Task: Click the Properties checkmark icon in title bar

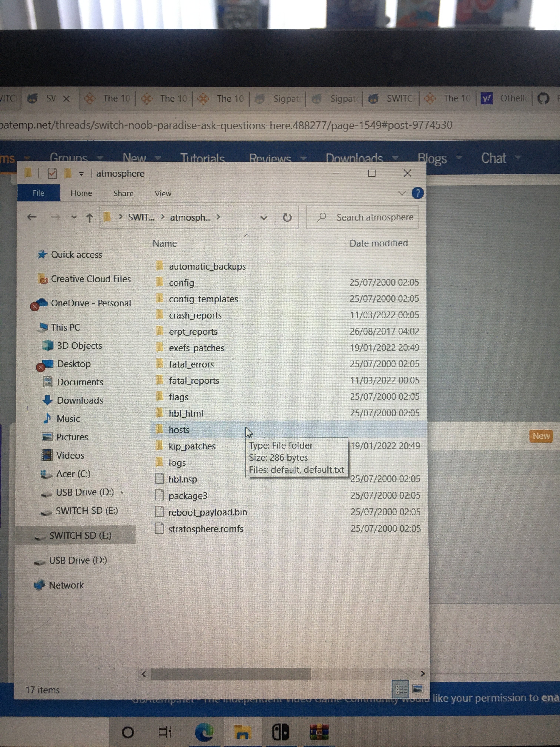Action: (x=52, y=173)
